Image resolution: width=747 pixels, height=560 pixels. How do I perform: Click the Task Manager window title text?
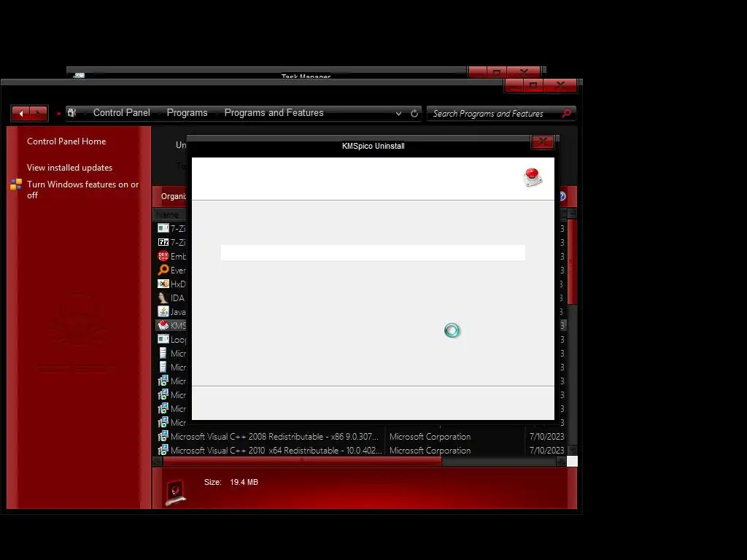[x=306, y=76]
